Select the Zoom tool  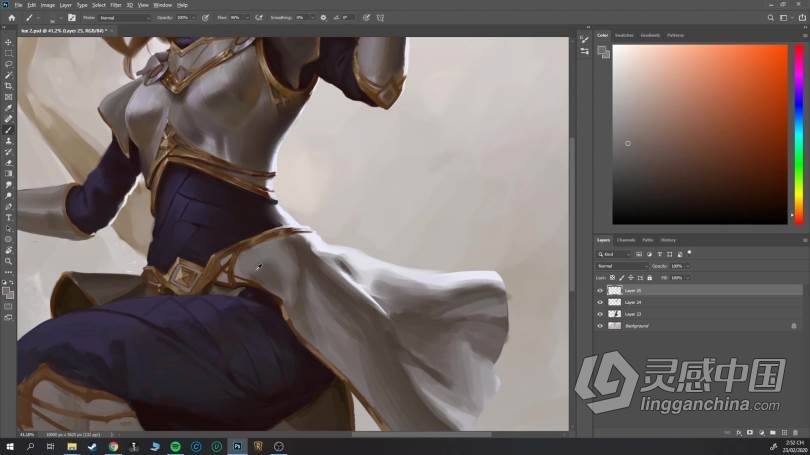click(x=8, y=261)
